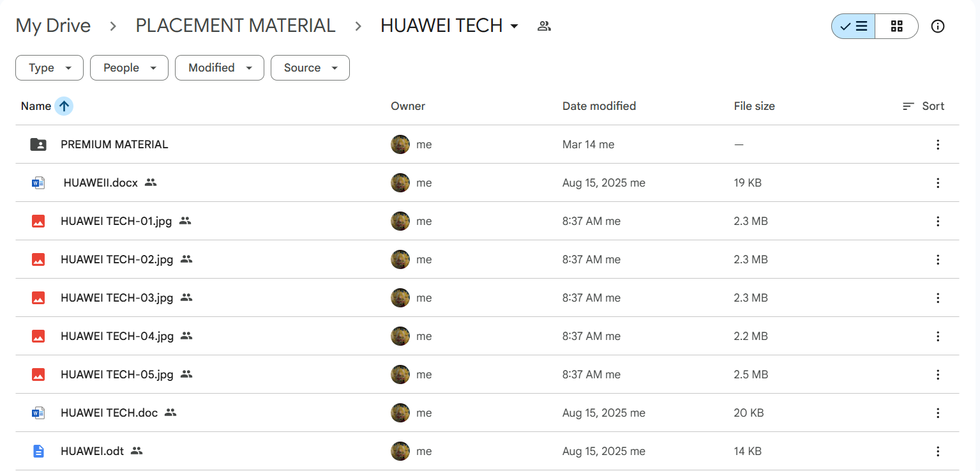Open more actions for HUAWEI TECH-05.jpg
980x471 pixels.
click(938, 374)
